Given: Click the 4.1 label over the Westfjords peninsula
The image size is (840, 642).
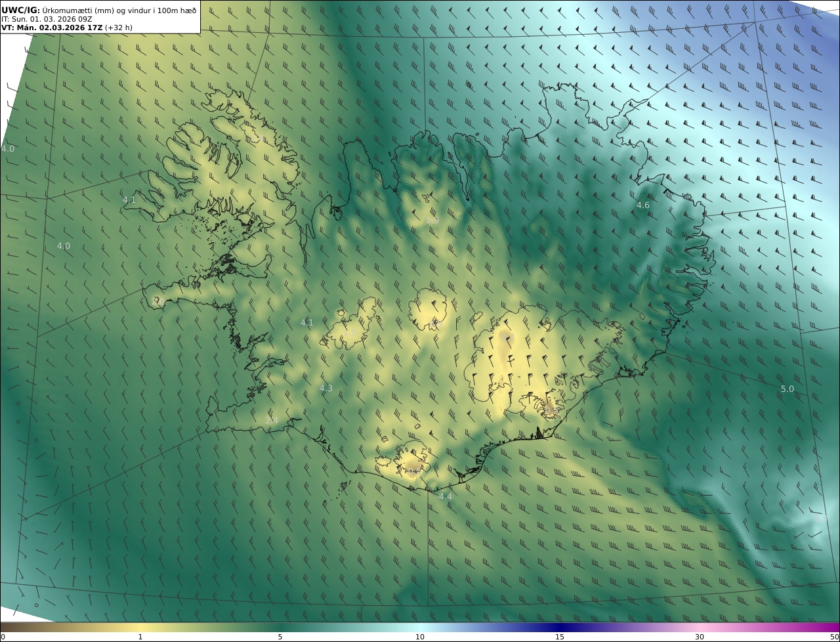Looking at the screenshot, I should point(129,200).
